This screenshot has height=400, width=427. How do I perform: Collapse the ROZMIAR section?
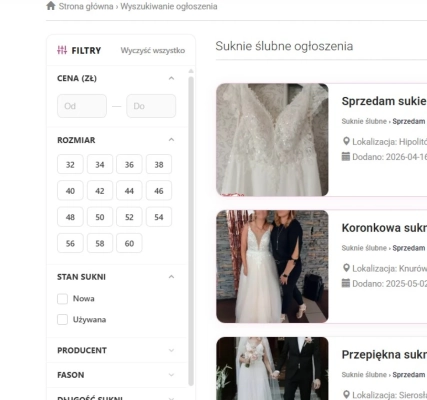pos(171,140)
